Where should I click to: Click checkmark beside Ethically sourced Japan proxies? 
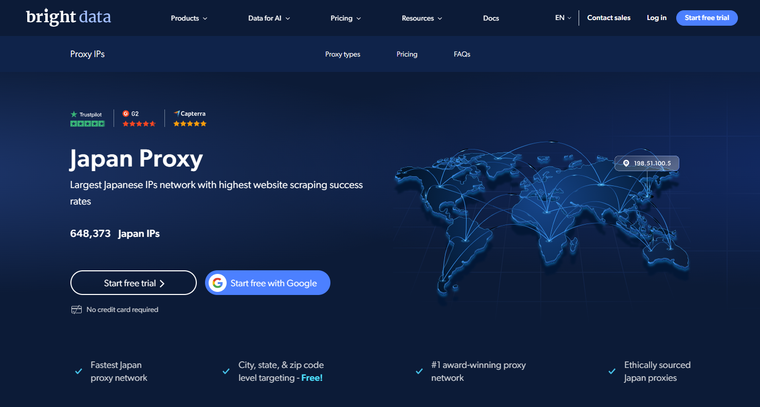pos(612,372)
